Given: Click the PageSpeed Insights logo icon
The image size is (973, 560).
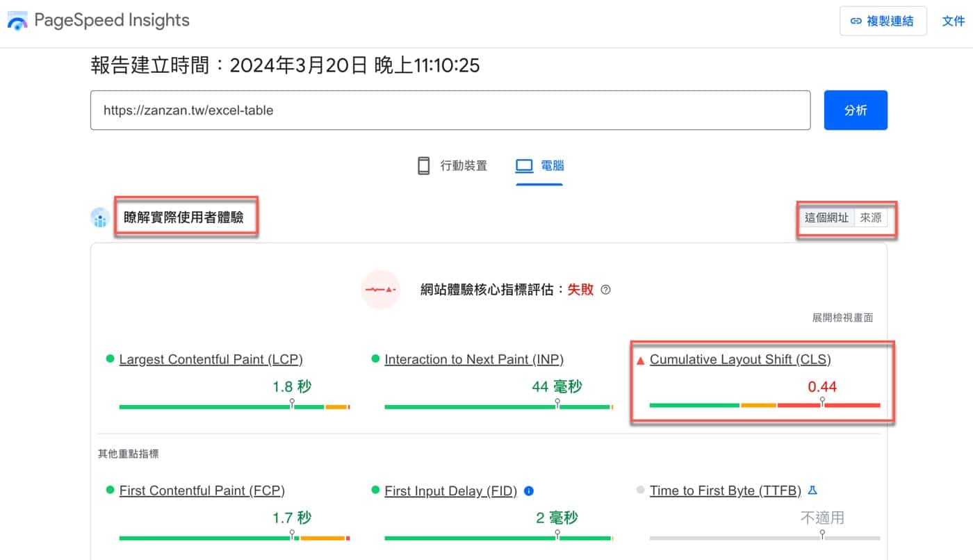Looking at the screenshot, I should (17, 21).
